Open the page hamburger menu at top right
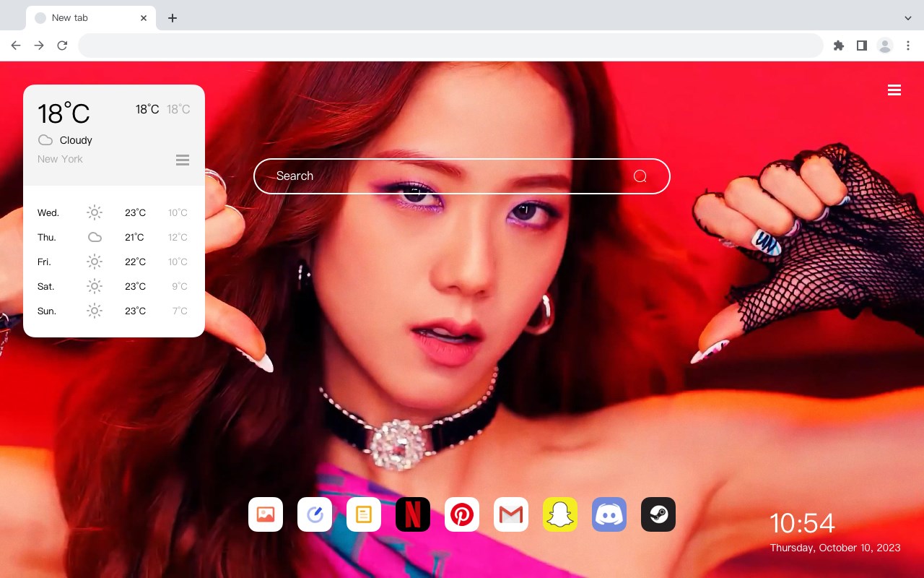 click(x=894, y=90)
